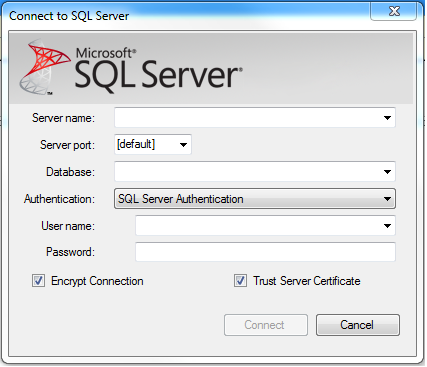
Task: Click the Connect button
Action: coord(266,325)
